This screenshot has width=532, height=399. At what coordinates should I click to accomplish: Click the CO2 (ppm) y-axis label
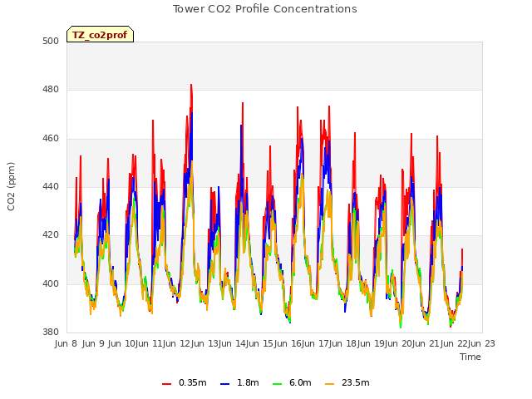pos(11,186)
